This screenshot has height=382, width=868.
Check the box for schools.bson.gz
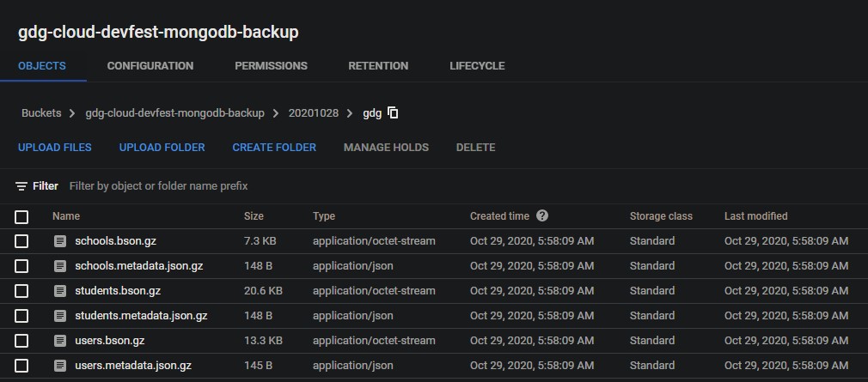coord(21,241)
